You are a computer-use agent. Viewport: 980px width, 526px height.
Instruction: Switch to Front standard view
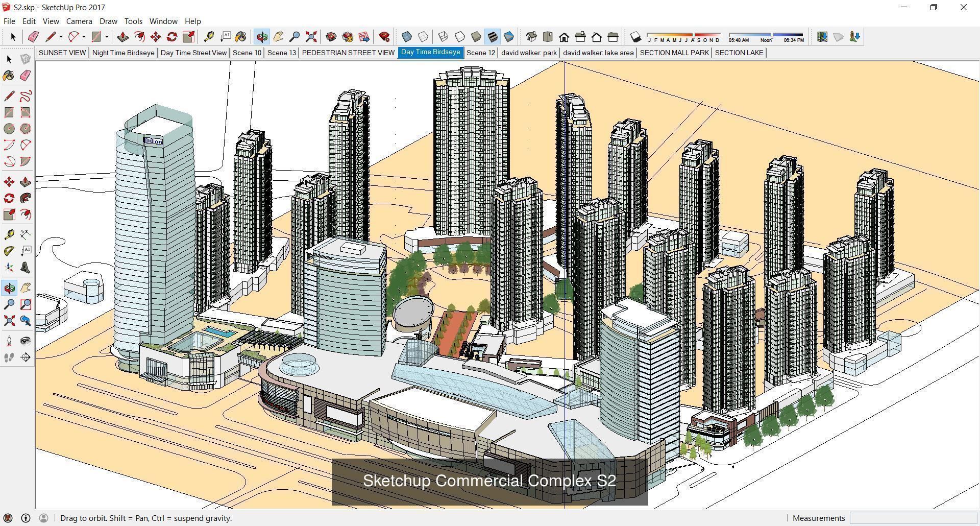pyautogui.click(x=564, y=37)
